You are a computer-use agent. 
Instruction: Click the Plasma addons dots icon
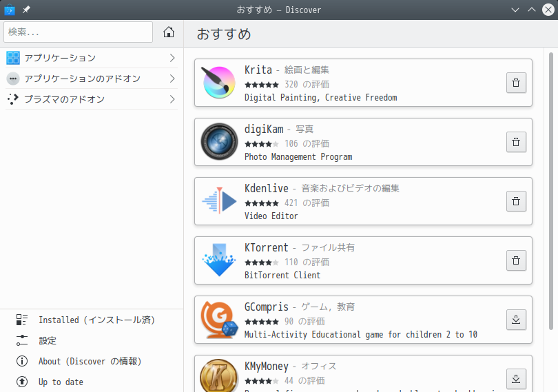click(x=13, y=99)
